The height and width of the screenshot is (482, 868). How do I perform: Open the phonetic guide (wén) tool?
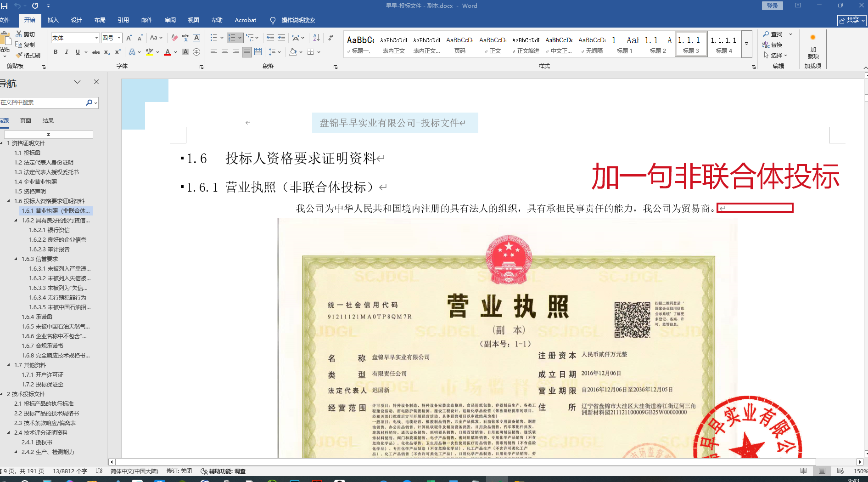pos(185,38)
